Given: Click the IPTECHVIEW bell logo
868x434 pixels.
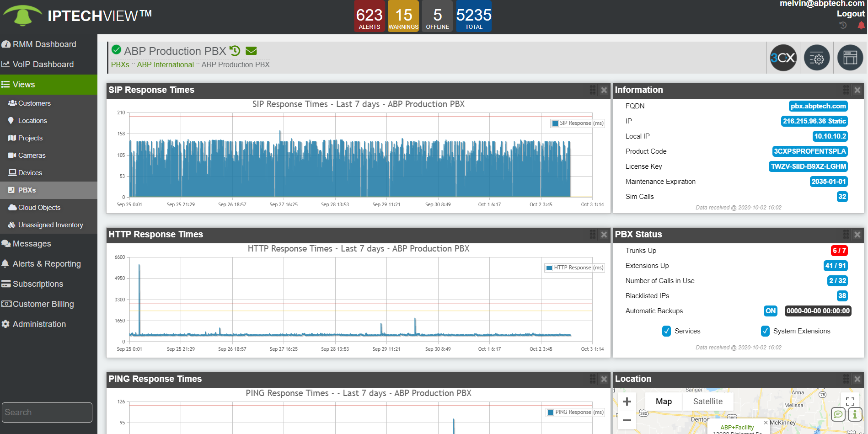Looking at the screenshot, I should pos(22,15).
